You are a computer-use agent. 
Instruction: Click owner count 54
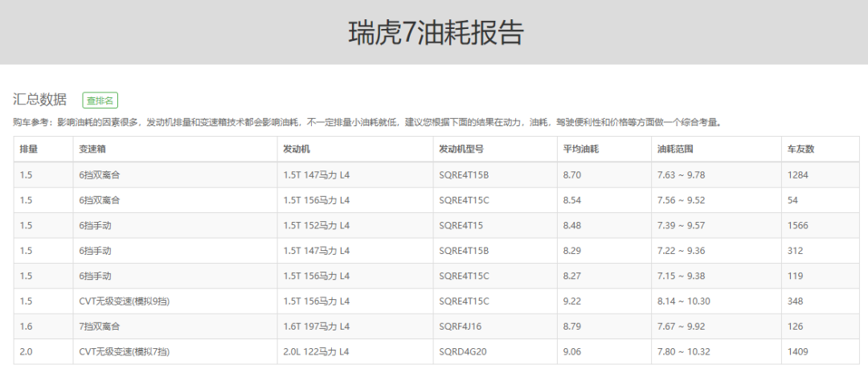[x=792, y=200]
